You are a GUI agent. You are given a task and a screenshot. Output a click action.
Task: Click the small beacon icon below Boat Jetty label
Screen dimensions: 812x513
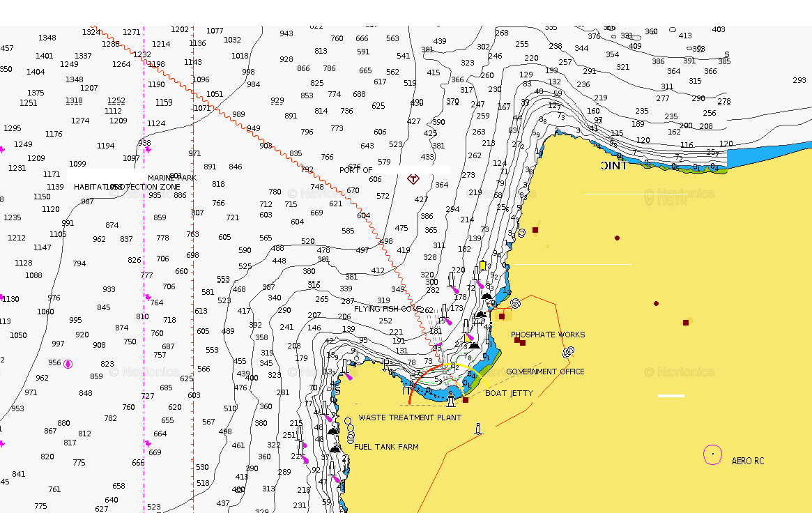point(478,429)
